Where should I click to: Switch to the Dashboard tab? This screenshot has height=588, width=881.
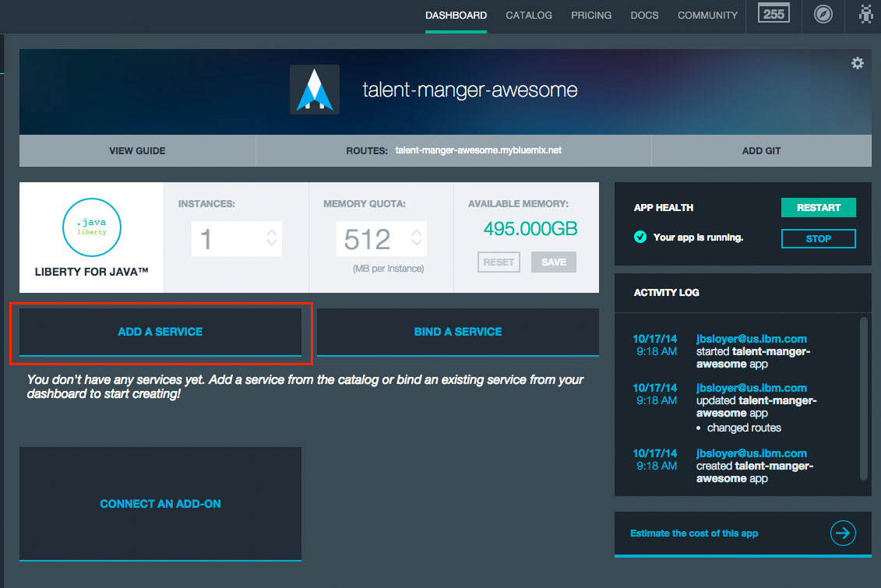click(x=456, y=16)
